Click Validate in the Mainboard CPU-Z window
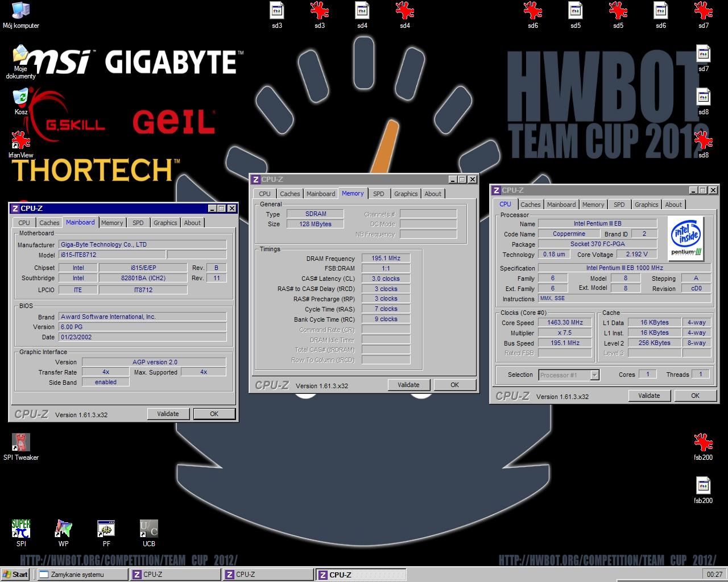This screenshot has height=582, width=728. (x=168, y=414)
